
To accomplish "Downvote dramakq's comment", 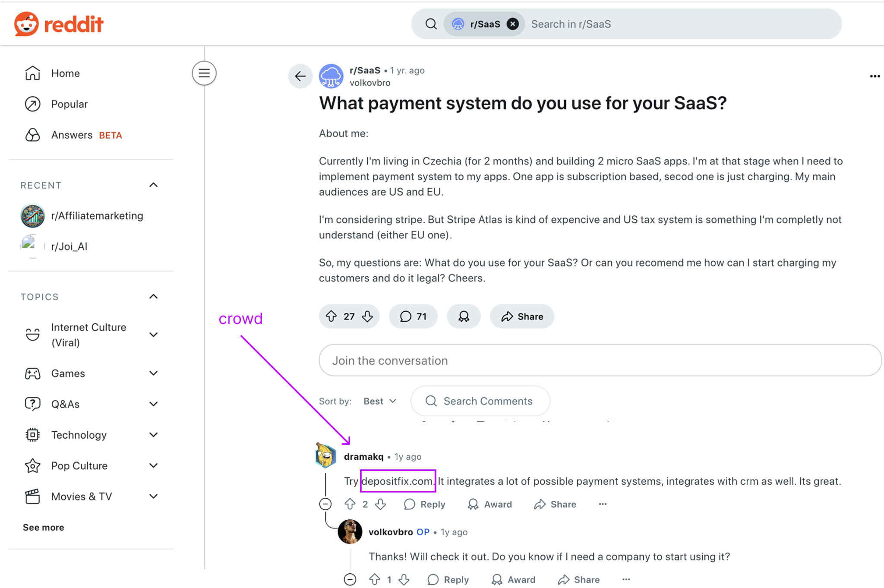I will pos(380,504).
